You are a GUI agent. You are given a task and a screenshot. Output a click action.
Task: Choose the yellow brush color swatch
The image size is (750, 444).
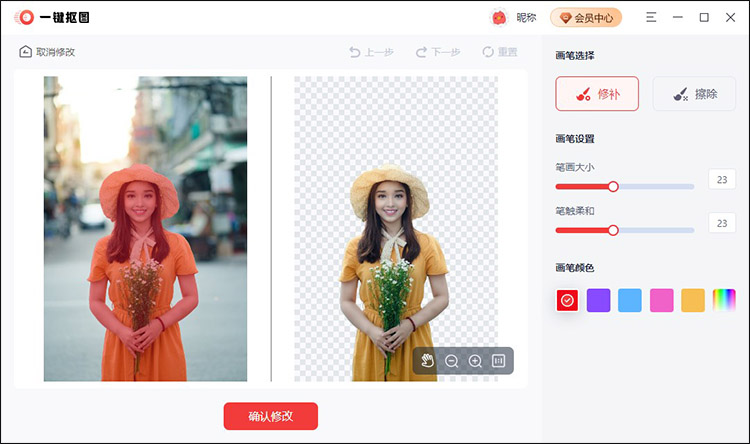pyautogui.click(x=693, y=300)
